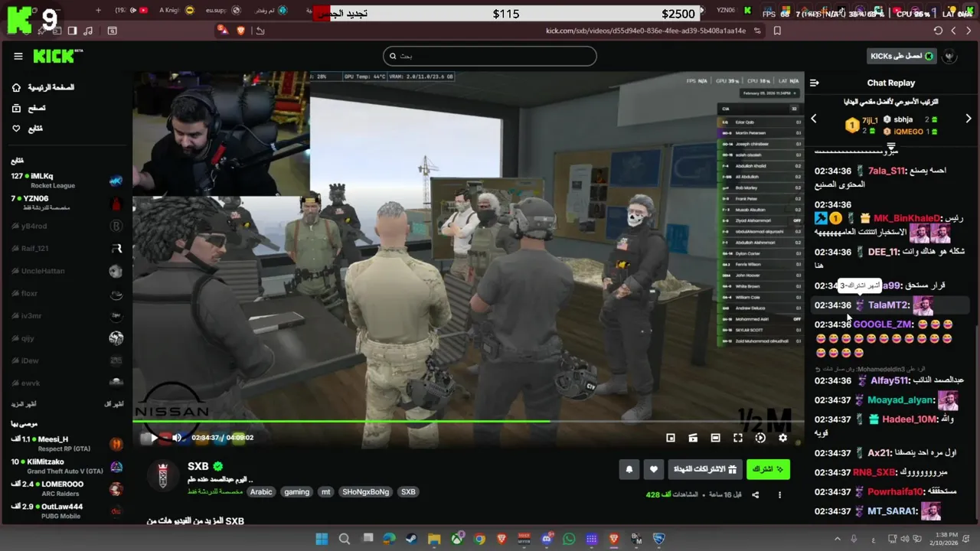Open iMLKq Rocket League channel
This screenshot has height=551, width=980.
(x=67, y=181)
